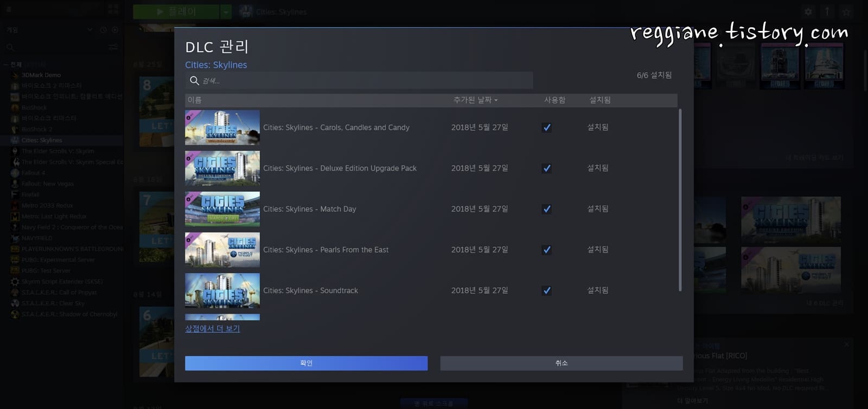Sort DLC list by 설치됨 column
Screen dimensions: 868x409
click(600, 100)
